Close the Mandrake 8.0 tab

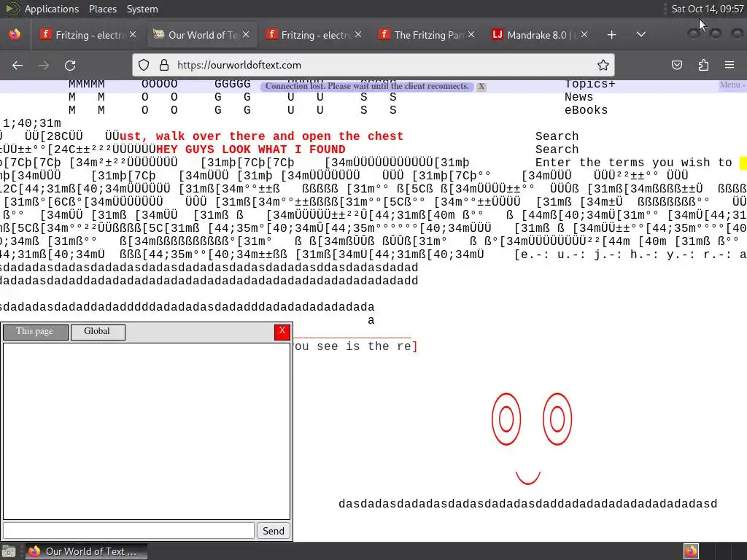tap(584, 35)
